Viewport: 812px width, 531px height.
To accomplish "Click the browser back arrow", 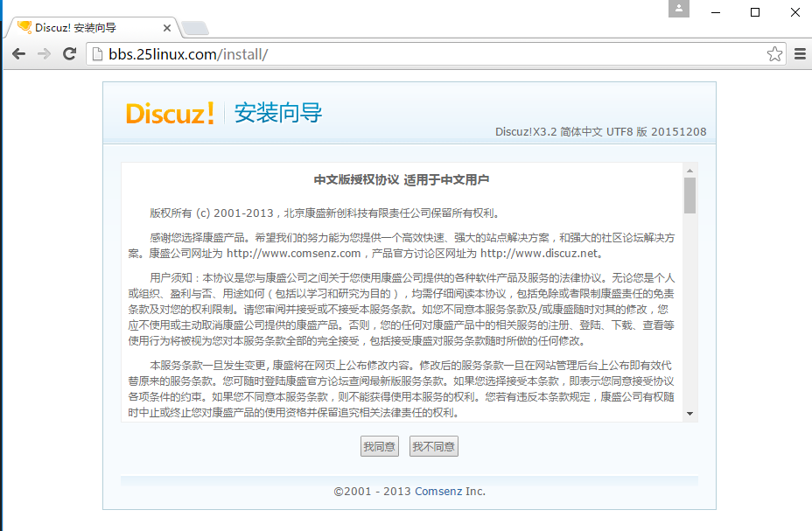I will click(19, 54).
